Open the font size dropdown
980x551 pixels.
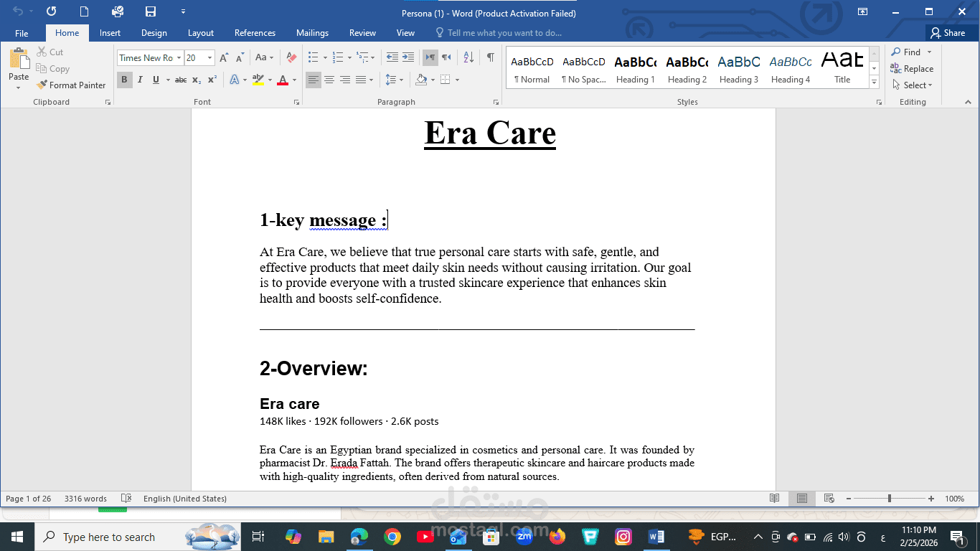209,57
